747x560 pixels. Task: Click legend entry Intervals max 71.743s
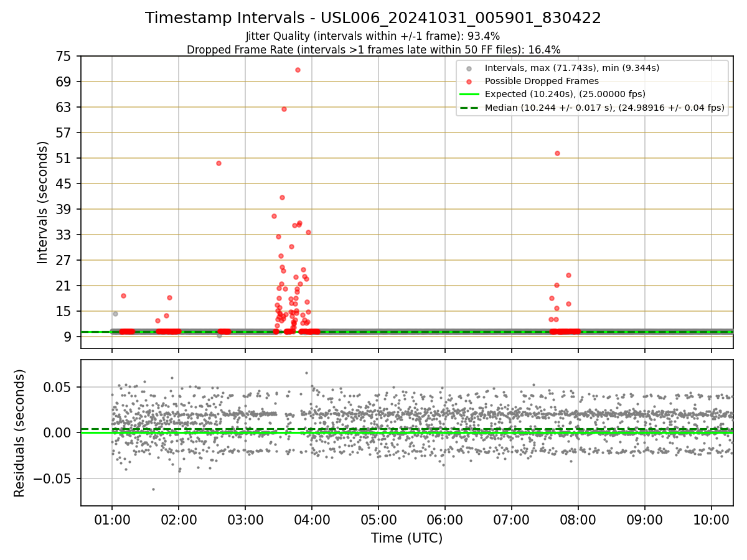click(x=571, y=67)
